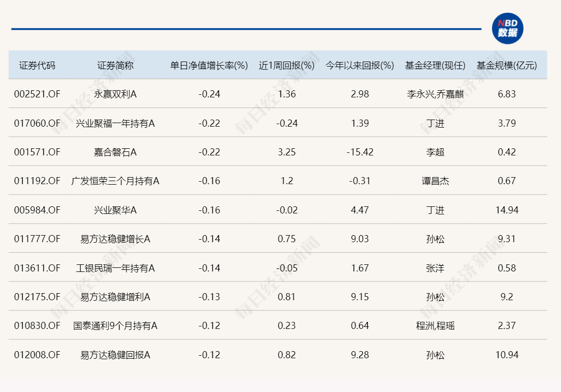
Task: Select fund name 嘉合磐石A
Action: tap(115, 152)
